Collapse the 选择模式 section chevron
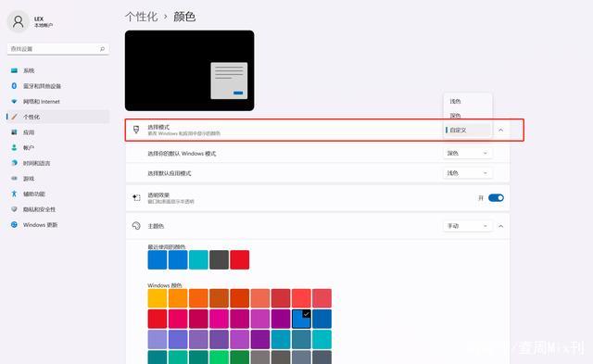The width and height of the screenshot is (593, 364). (x=500, y=130)
